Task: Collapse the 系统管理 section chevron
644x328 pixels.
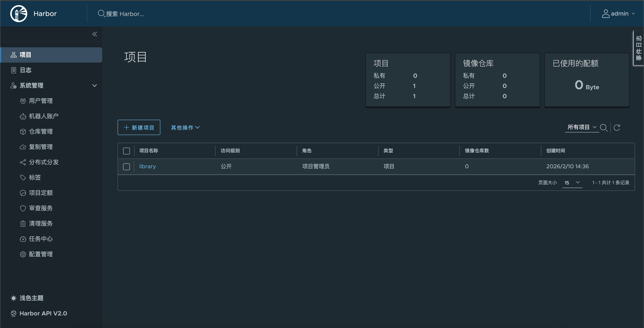Action: (95, 85)
